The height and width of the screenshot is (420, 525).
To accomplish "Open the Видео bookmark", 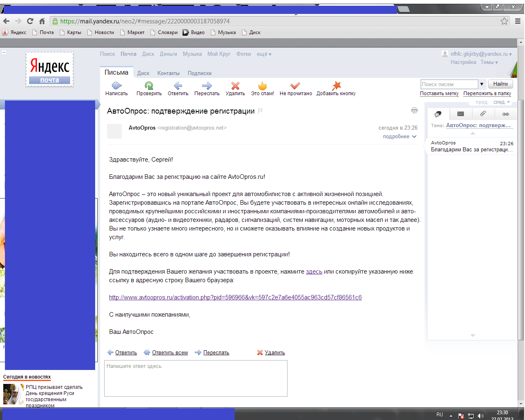I will point(194,32).
